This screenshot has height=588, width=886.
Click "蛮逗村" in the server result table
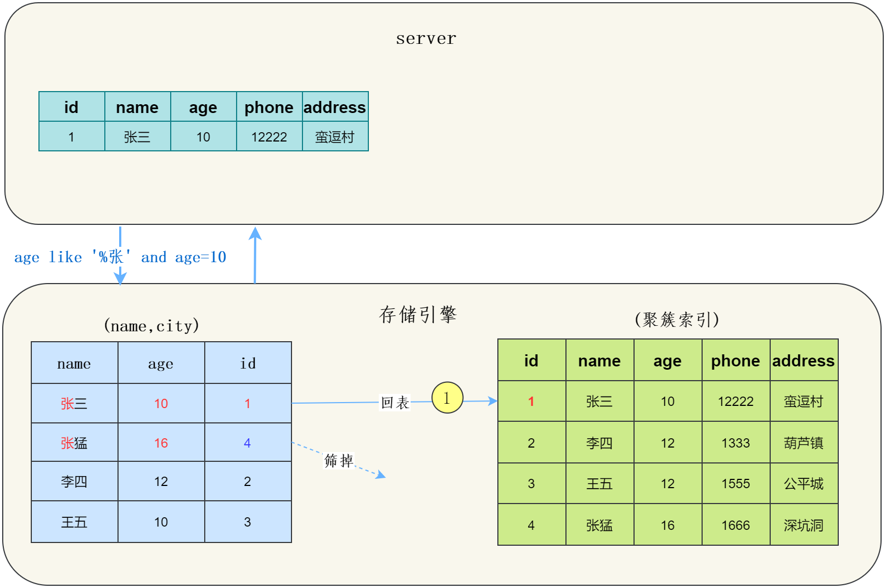(335, 137)
